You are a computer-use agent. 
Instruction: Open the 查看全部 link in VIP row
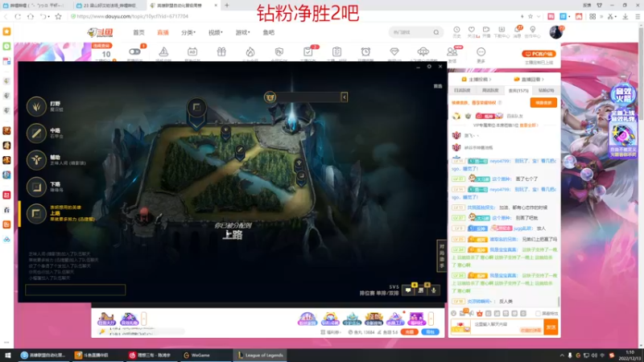pyautogui.click(x=529, y=125)
